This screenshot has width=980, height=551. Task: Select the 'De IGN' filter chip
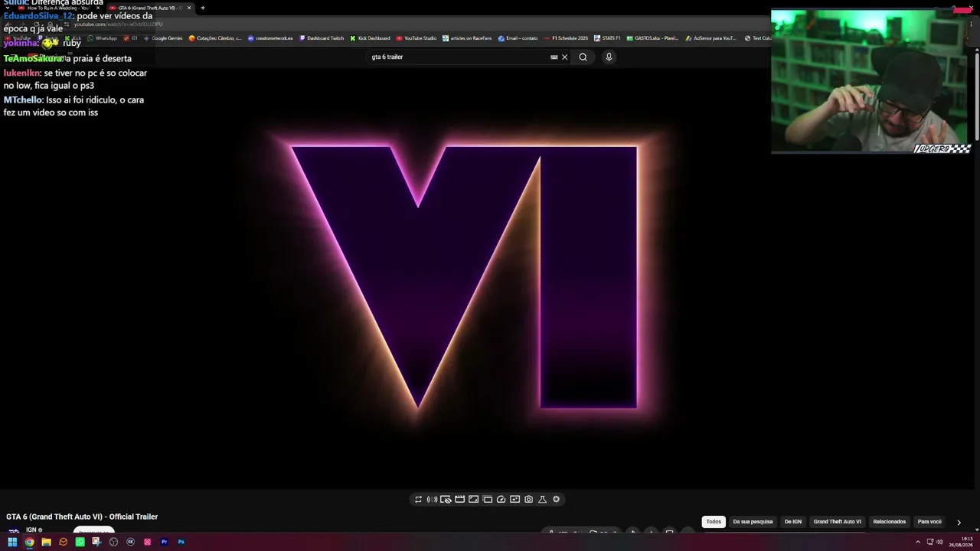[793, 522]
